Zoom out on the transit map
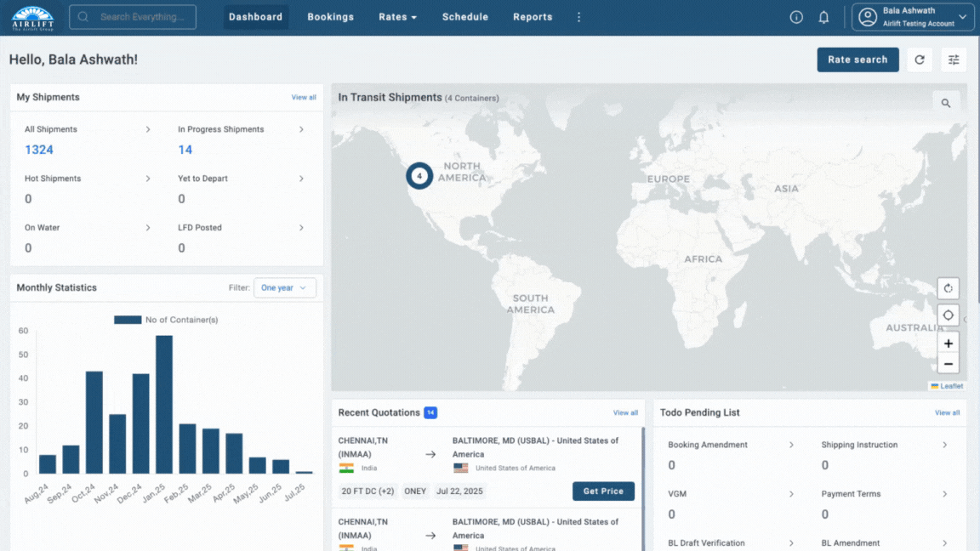The height and width of the screenshot is (551, 980). click(948, 363)
